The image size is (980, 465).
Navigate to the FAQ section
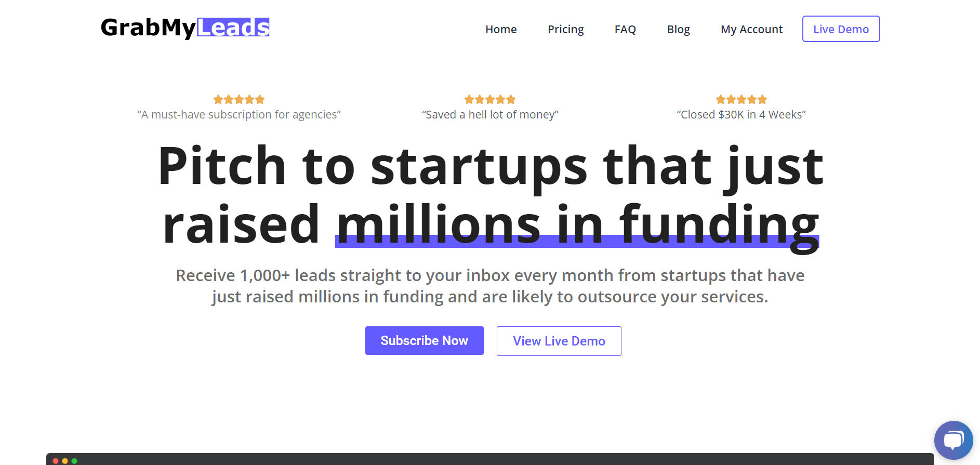tap(625, 29)
